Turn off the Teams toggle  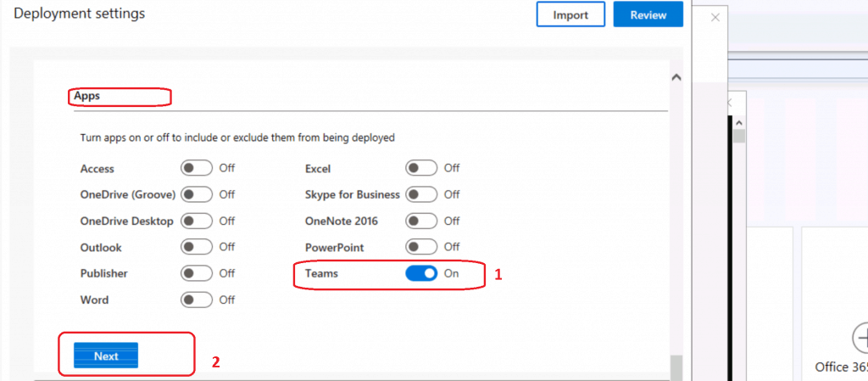(x=421, y=273)
